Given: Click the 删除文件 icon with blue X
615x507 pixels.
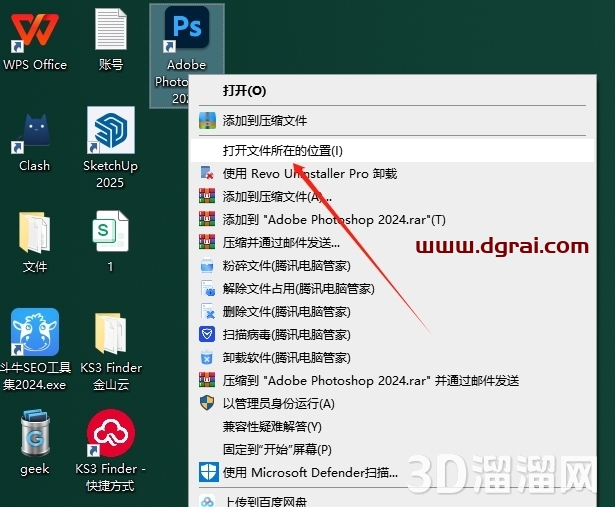Looking at the screenshot, I should pyautogui.click(x=207, y=311).
